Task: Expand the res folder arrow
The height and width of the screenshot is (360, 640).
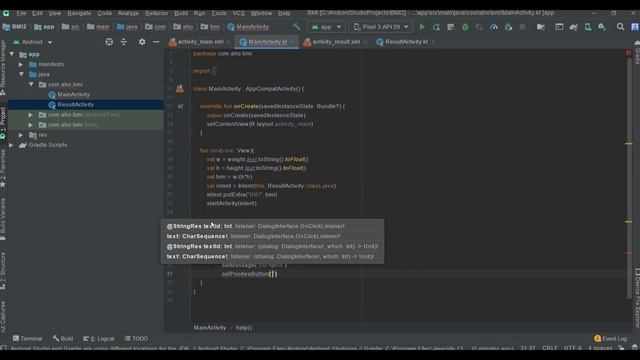Action: pyautogui.click(x=21, y=135)
